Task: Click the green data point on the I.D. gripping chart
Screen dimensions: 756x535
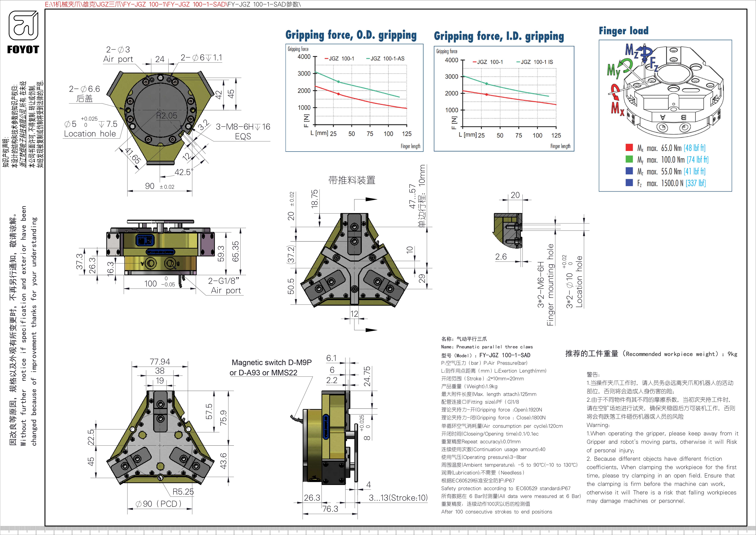Action: 487,84
